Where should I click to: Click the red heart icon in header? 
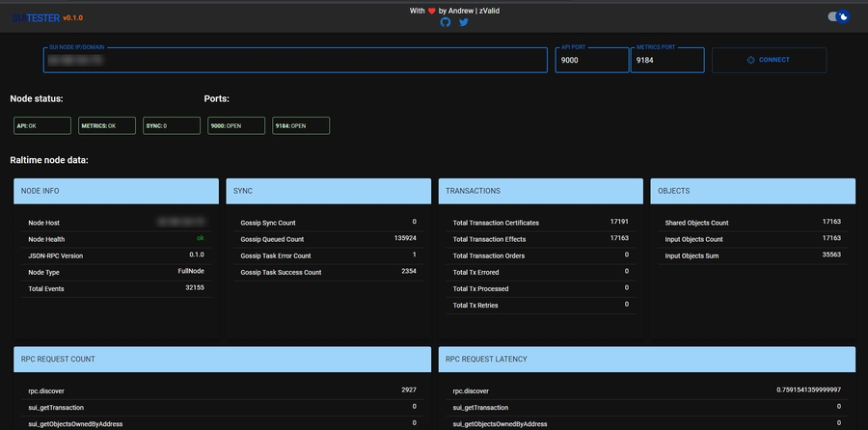pos(432,11)
